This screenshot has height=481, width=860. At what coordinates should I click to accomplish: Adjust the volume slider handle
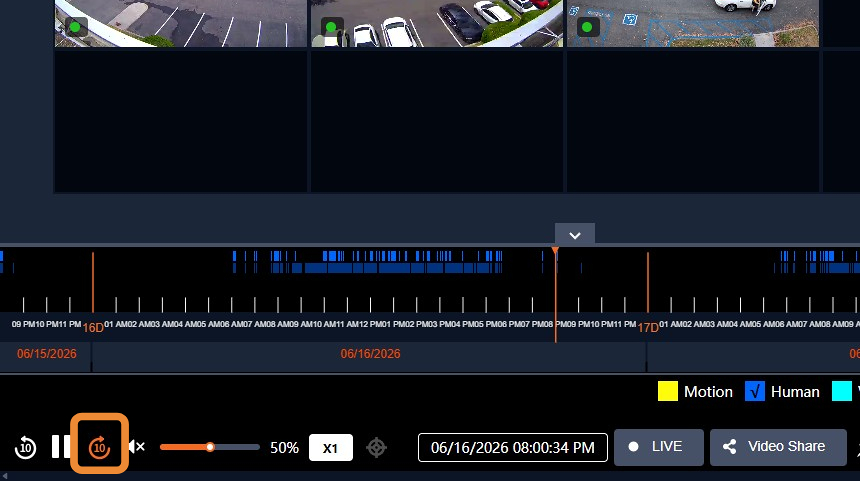210,447
